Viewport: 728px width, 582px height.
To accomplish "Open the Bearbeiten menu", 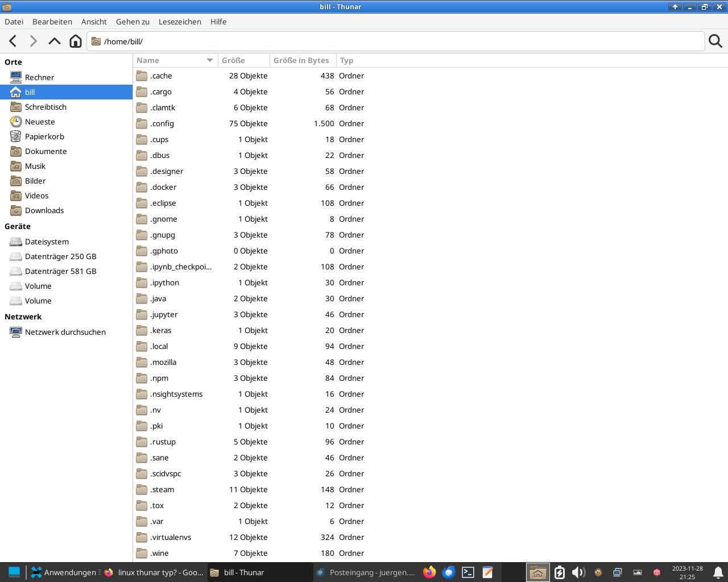I will pyautogui.click(x=52, y=22).
